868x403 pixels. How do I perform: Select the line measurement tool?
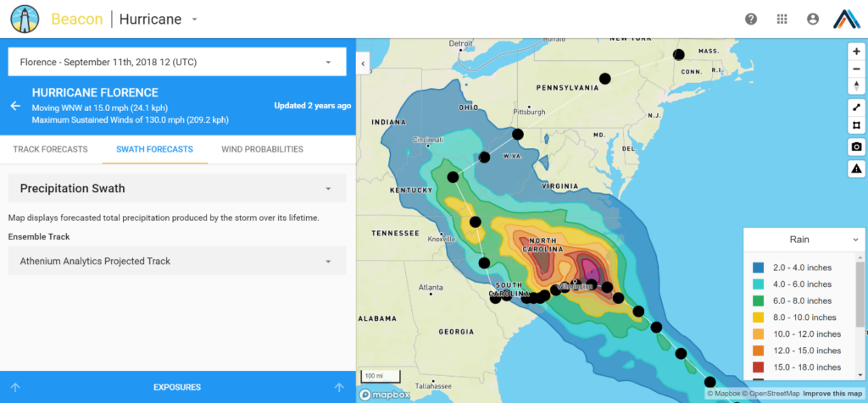click(856, 108)
